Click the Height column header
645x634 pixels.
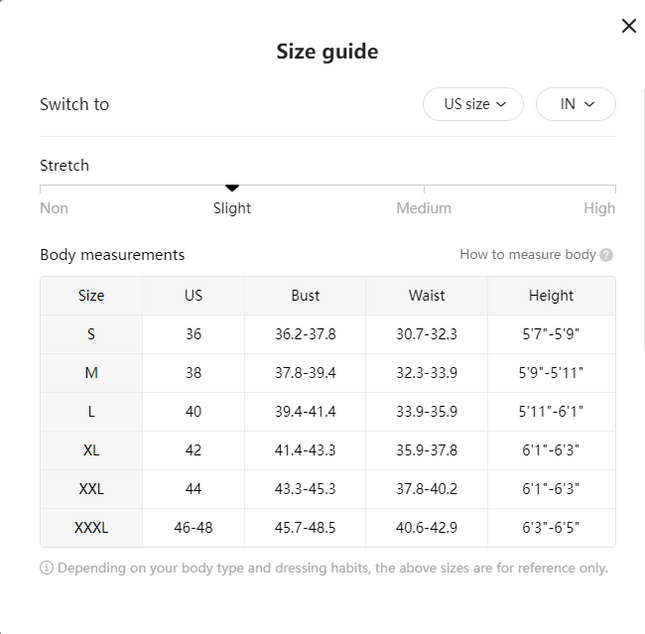551,296
